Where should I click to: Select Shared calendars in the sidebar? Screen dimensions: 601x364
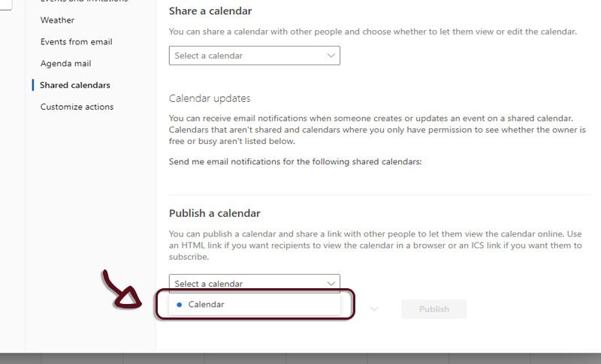tap(75, 86)
